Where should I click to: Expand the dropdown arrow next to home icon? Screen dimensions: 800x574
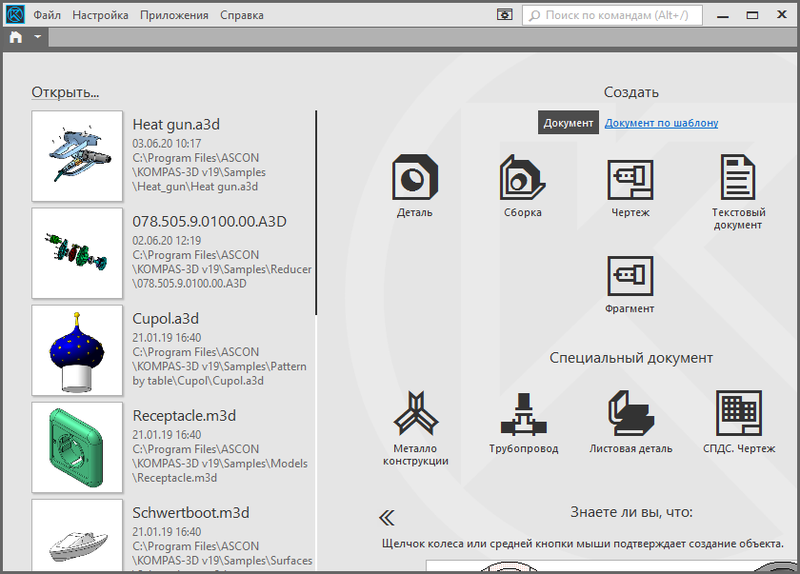pos(37,37)
